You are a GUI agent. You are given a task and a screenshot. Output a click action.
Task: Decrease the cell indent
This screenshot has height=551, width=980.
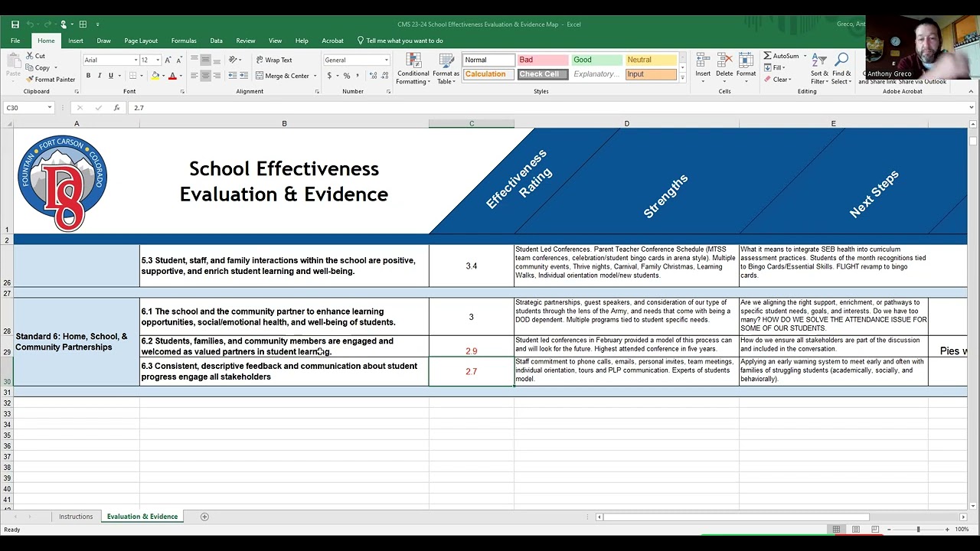[x=231, y=76]
